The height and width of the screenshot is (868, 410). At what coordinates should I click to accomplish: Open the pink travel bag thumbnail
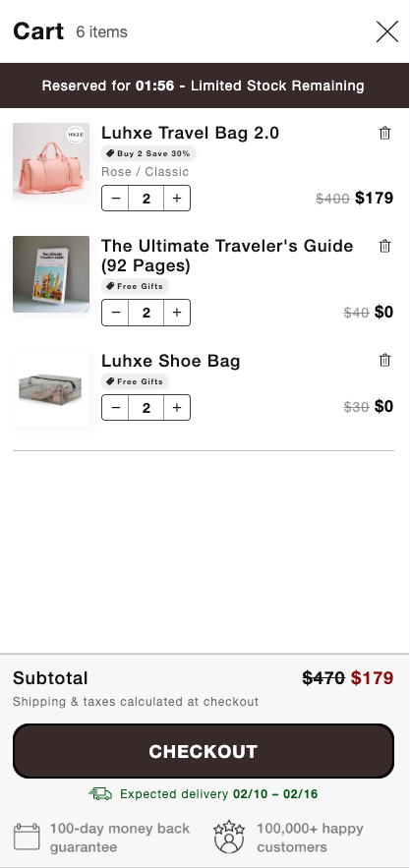tap(51, 161)
